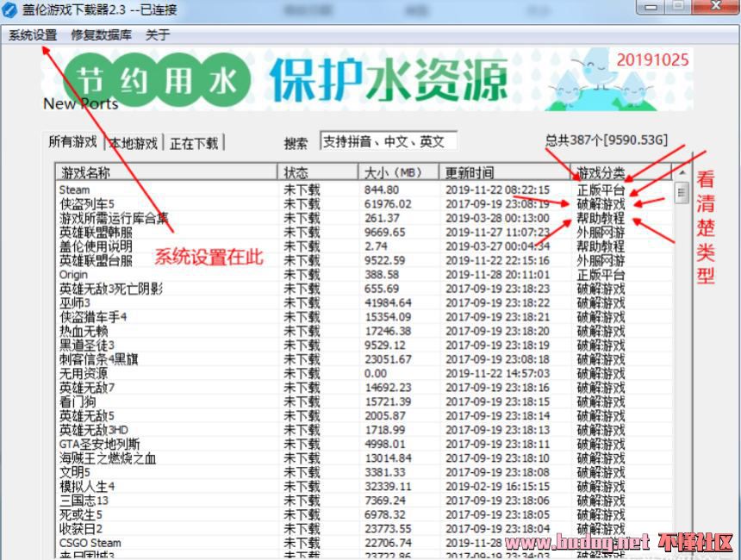The width and height of the screenshot is (741, 560).
Task: Select the GTA圣安地列斯 row
Action: [x=364, y=445]
